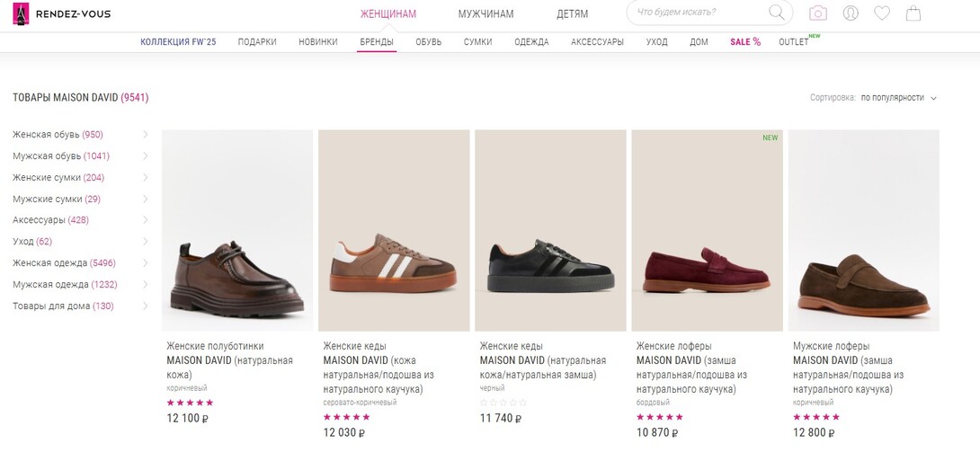Screen dimensions: 980x452
Task: Expand the Женская обувь category arrow
Action: click(x=146, y=135)
